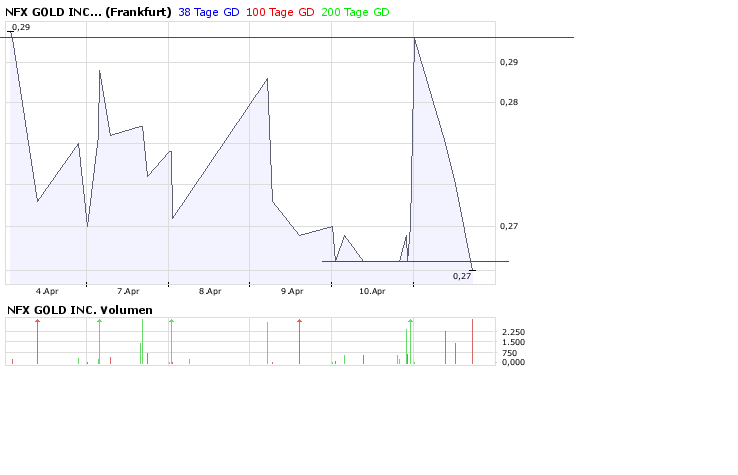Image resolution: width=738 pixels, height=475 pixels.
Task: Select the blue 38 Tage GD legend label
Action: (209, 12)
